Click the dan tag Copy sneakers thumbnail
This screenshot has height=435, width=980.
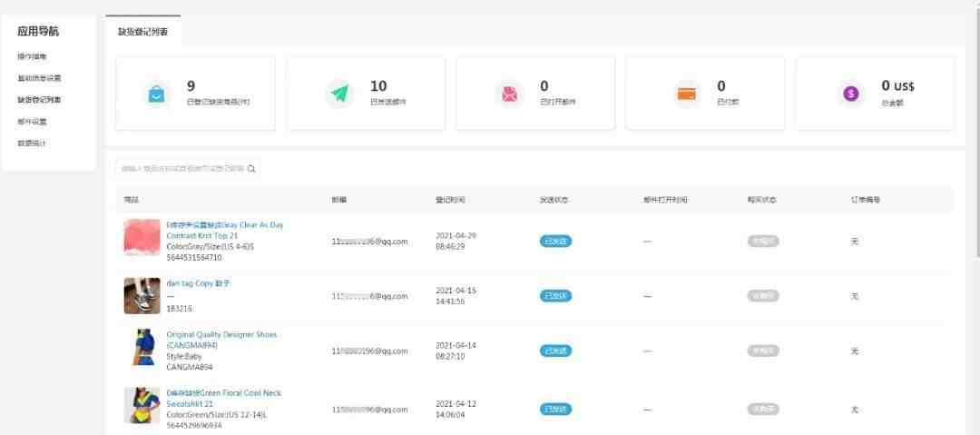142,296
